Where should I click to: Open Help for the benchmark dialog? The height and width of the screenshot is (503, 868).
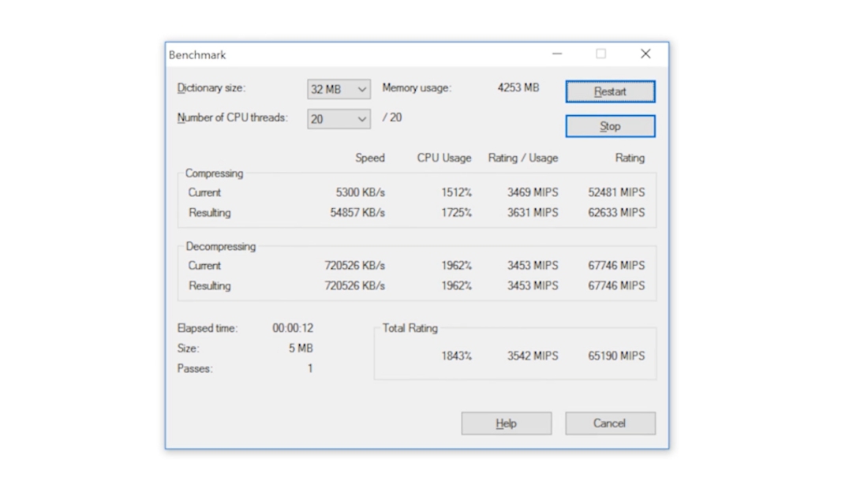(506, 423)
